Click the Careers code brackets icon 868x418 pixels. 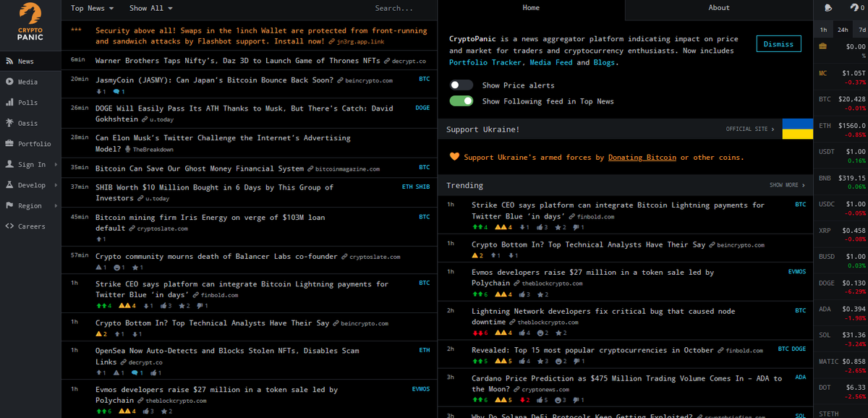pos(9,226)
